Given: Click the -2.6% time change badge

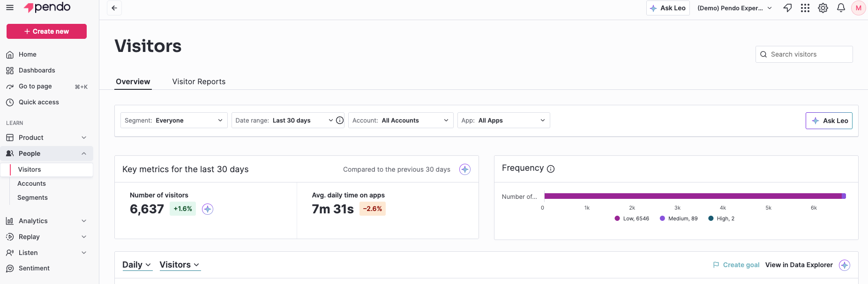Looking at the screenshot, I should click(373, 209).
